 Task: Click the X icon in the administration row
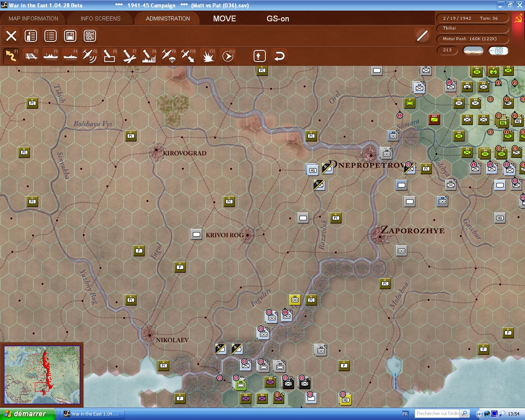[11, 36]
